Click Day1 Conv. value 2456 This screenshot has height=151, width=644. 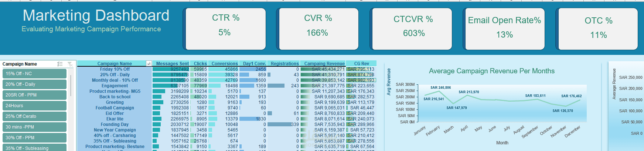(260, 69)
